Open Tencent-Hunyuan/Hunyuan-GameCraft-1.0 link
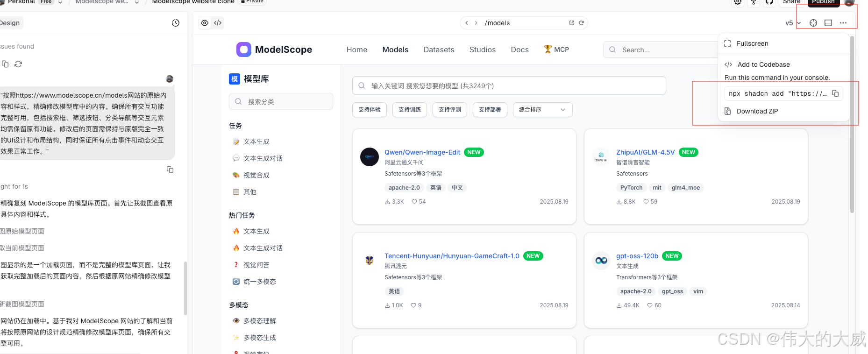The height and width of the screenshot is (354, 868). 452,256
